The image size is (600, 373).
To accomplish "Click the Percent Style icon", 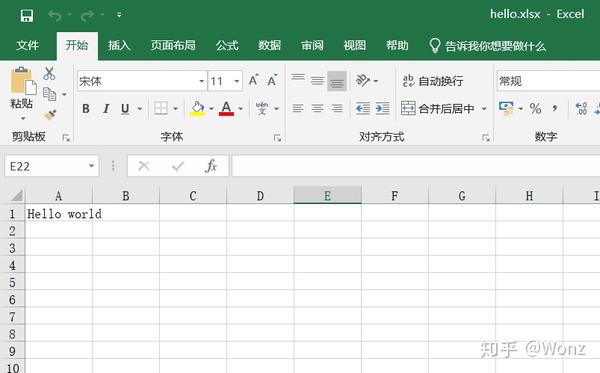I will 535,109.
